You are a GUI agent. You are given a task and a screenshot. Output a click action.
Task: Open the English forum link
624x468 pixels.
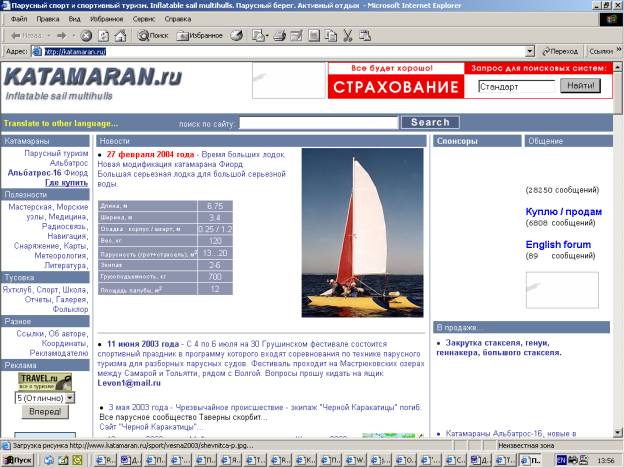pyautogui.click(x=558, y=244)
